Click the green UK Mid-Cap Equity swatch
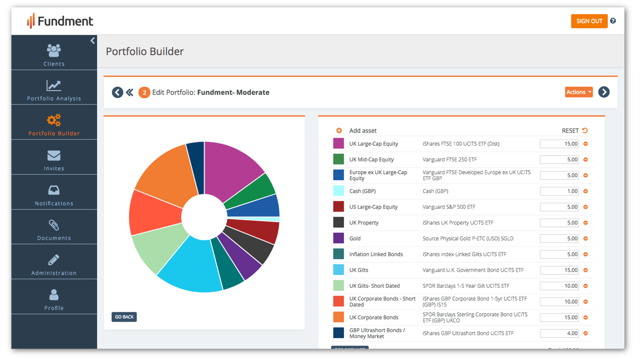This screenshot has height=364, width=644. tap(338, 159)
